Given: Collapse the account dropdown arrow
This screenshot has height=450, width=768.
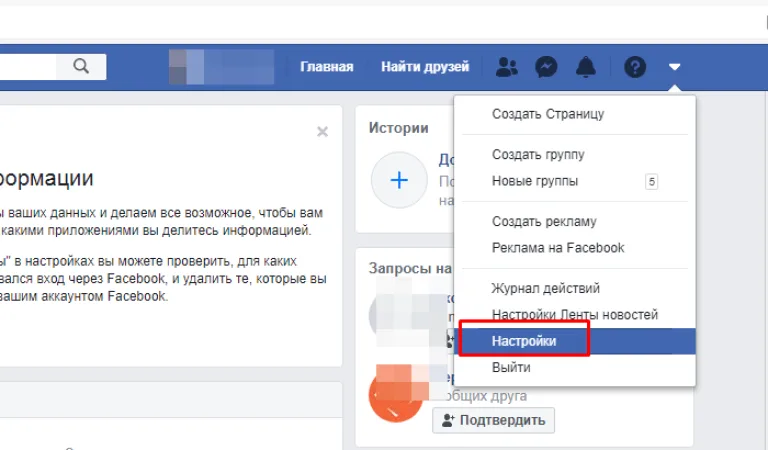Looking at the screenshot, I should coord(674,67).
